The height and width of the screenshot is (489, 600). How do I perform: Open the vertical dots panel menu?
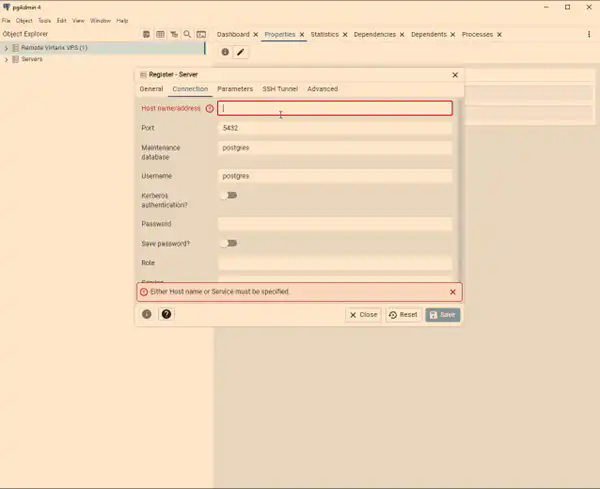pos(589,34)
